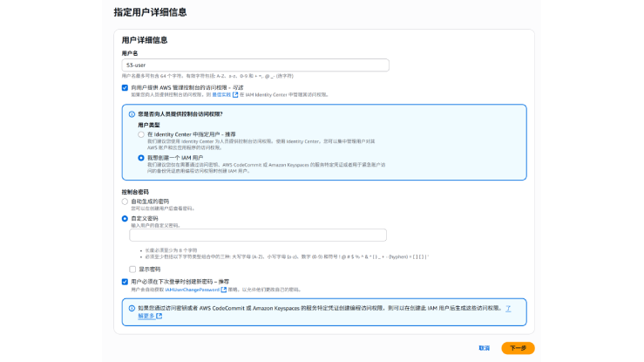Click the 用户名 field containing S3-user

click(x=254, y=65)
